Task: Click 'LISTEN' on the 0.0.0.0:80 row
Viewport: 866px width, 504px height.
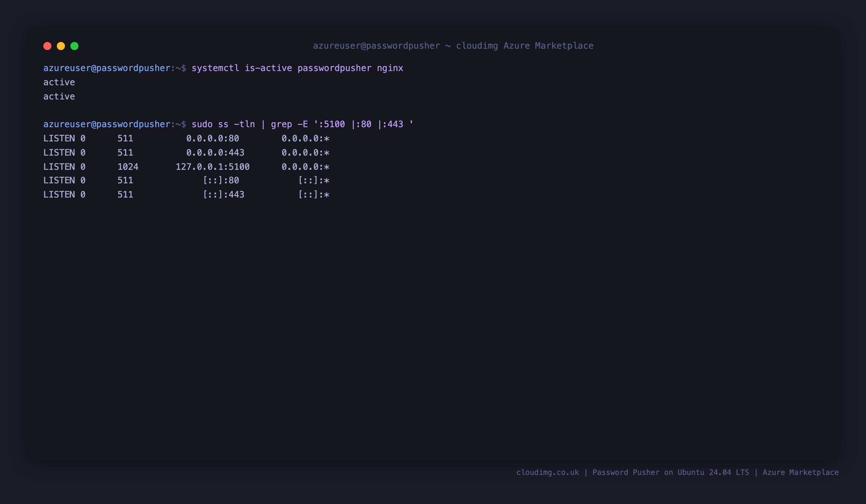Action: (x=59, y=138)
